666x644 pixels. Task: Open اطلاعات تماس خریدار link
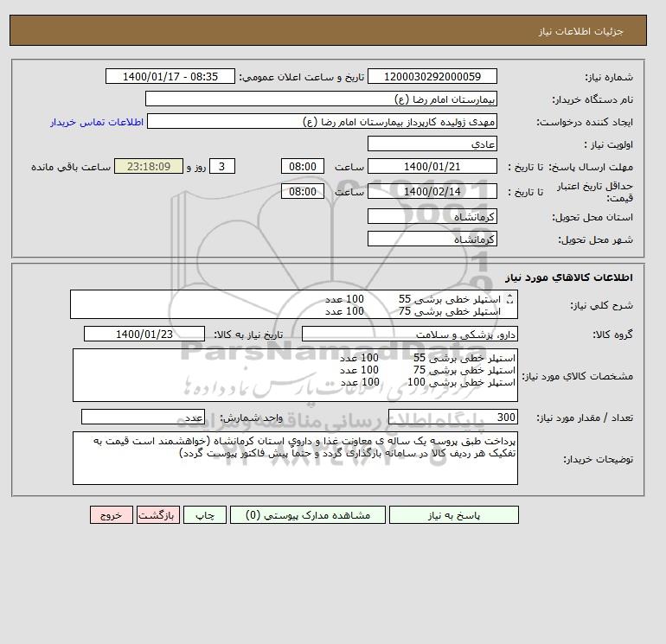[97, 122]
